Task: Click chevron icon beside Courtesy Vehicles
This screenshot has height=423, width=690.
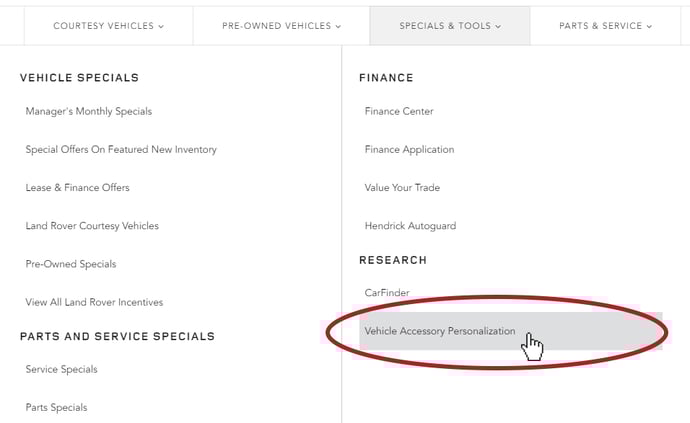Action: (161, 26)
